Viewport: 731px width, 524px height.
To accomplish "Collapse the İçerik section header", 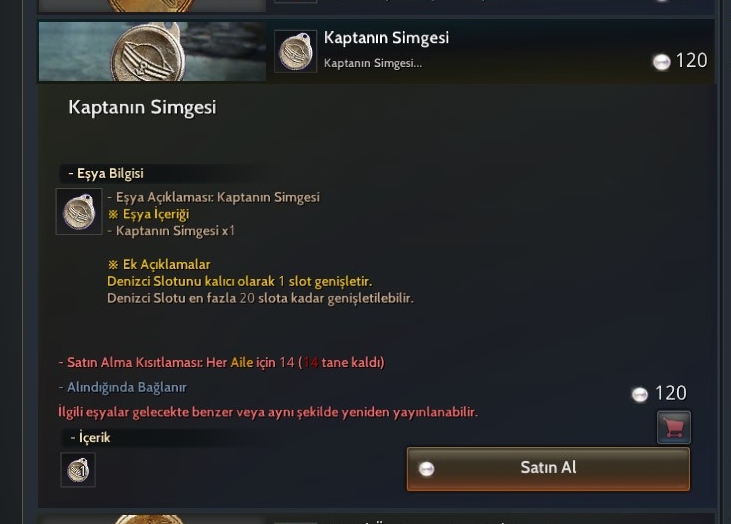I will point(90,437).
